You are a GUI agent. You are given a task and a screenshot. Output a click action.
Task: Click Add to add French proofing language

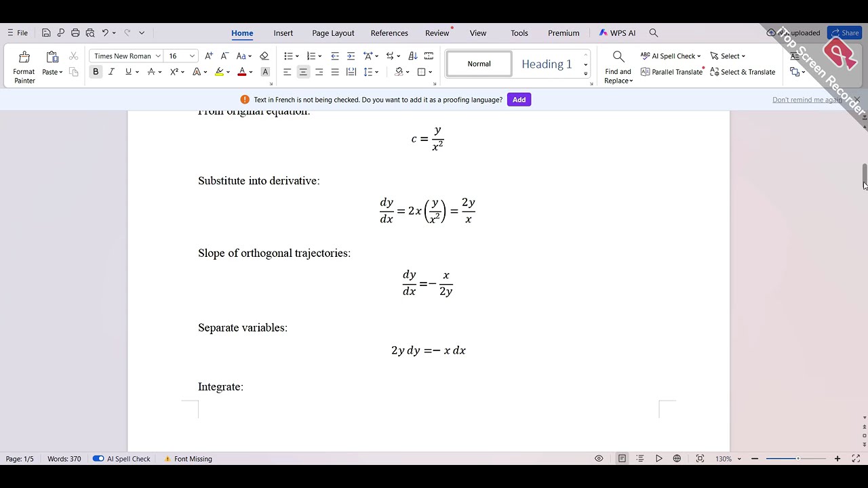point(519,100)
